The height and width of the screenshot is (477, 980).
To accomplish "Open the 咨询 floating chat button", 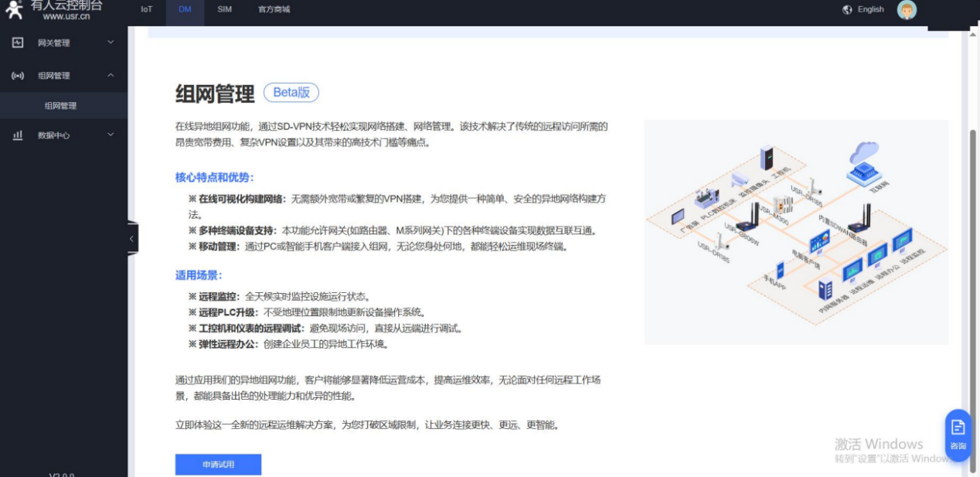I will (958, 434).
